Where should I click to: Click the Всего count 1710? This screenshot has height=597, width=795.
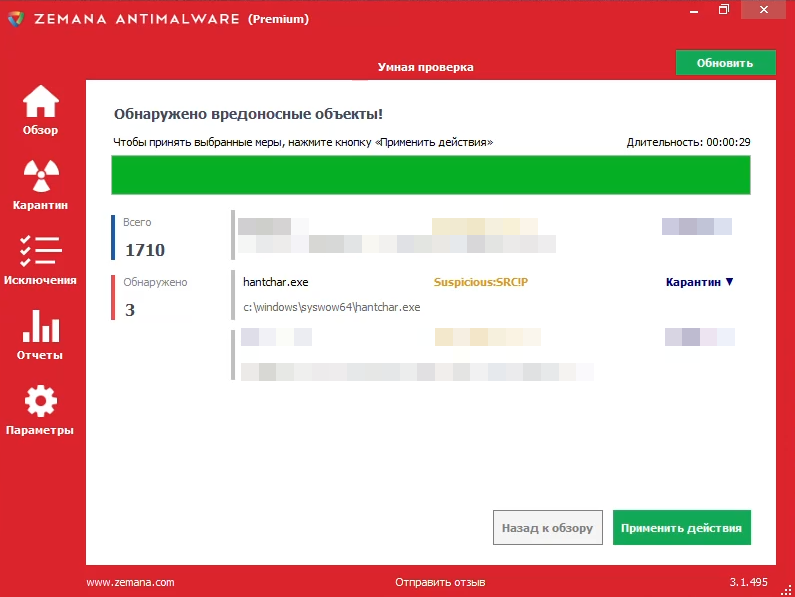click(x=145, y=250)
